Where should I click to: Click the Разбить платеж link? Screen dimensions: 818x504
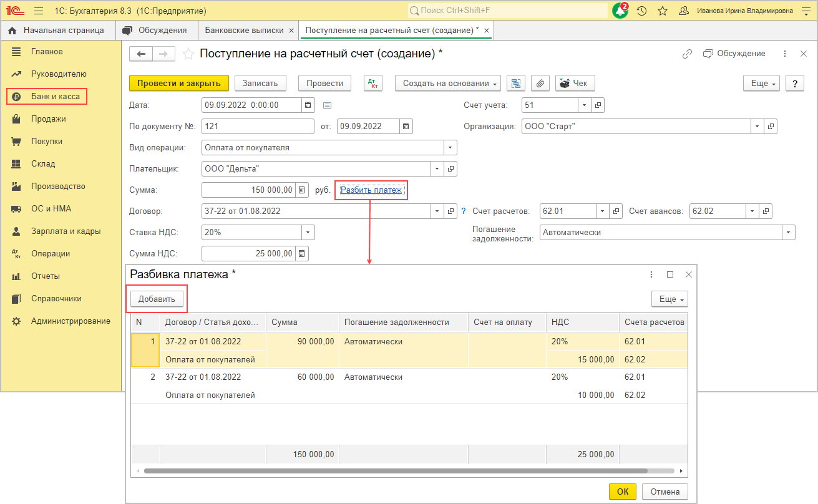point(371,190)
